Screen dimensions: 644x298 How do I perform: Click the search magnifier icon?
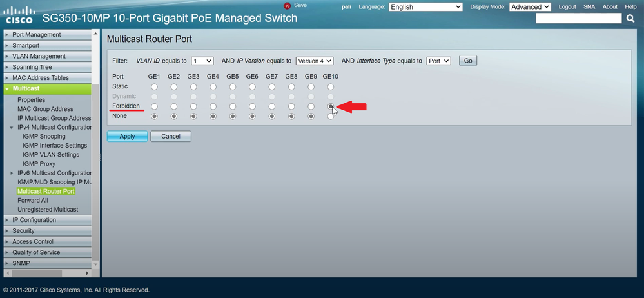(630, 19)
